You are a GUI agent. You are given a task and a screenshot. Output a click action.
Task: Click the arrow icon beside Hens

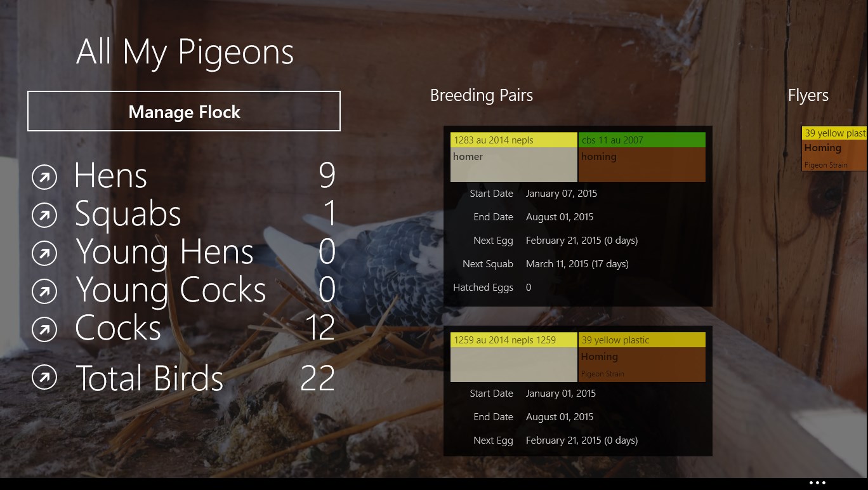click(44, 178)
